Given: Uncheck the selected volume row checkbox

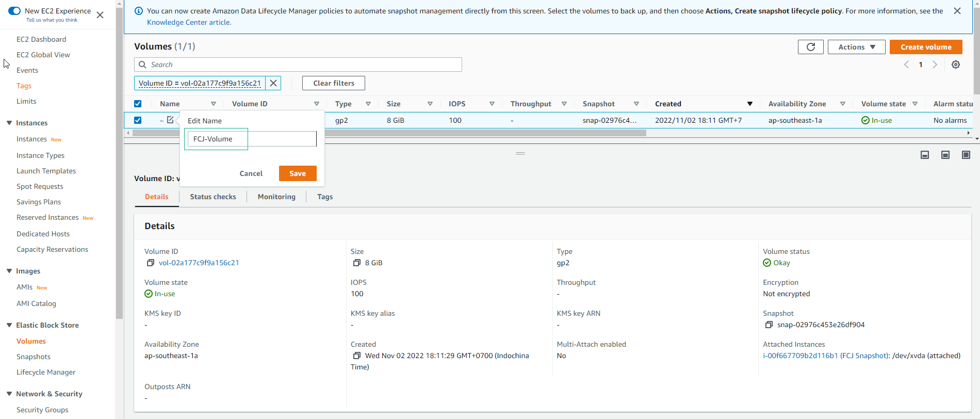Looking at the screenshot, I should click(138, 120).
